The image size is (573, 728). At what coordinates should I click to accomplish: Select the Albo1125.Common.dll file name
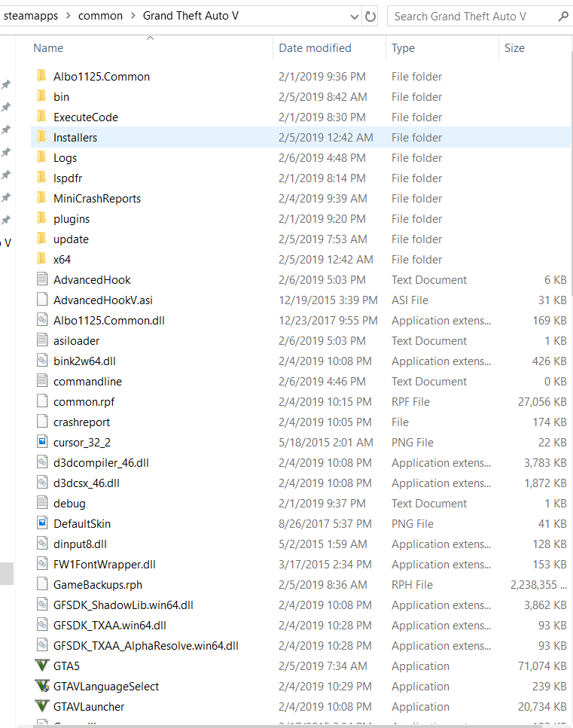108,321
